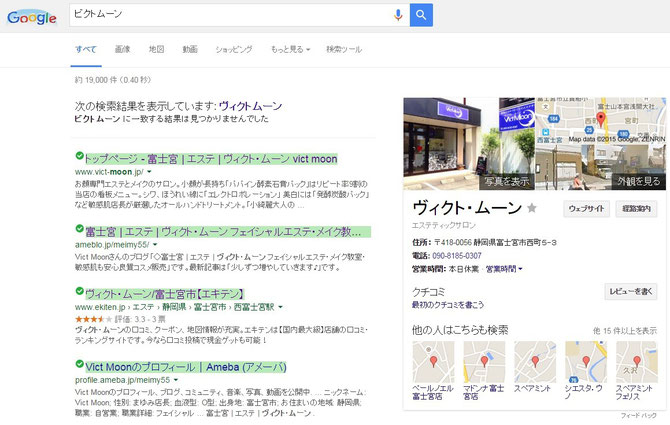Click the star rating of エキテン result

(93, 319)
